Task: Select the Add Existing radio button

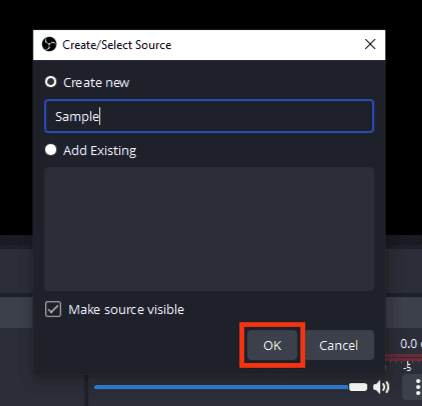Action: tap(51, 150)
